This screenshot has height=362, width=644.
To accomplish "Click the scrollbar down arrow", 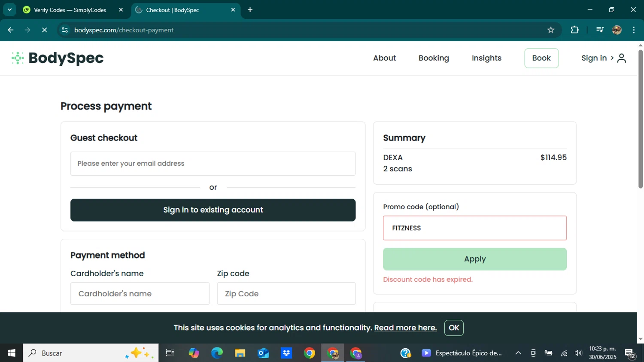I will (641, 339).
